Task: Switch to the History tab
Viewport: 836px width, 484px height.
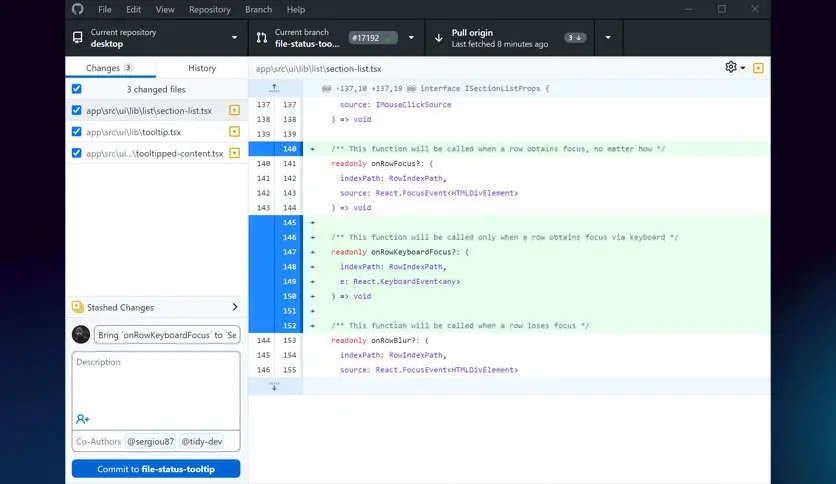Action: 202,68
